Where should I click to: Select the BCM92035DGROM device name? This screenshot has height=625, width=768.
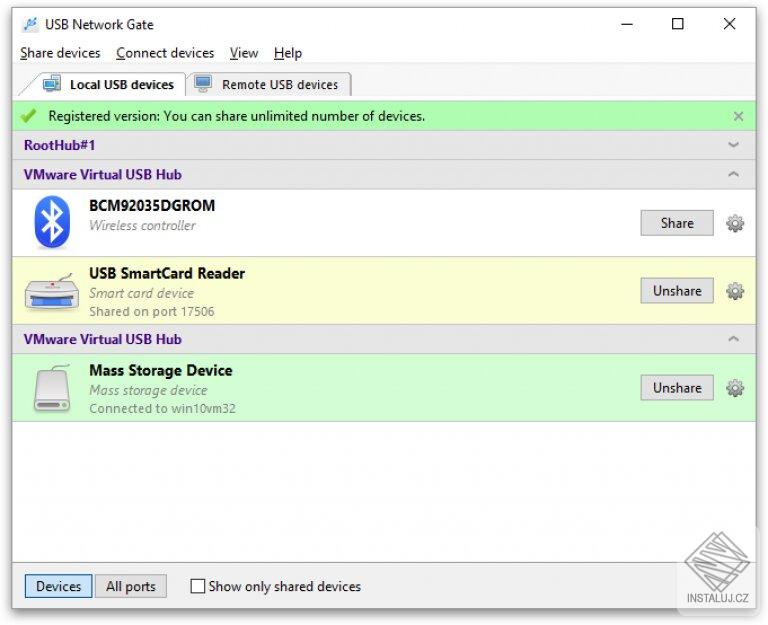(152, 206)
